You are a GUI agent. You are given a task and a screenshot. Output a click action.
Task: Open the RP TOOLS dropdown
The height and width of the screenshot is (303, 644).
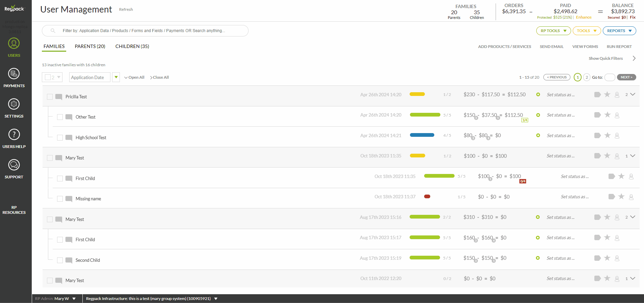pos(553,31)
